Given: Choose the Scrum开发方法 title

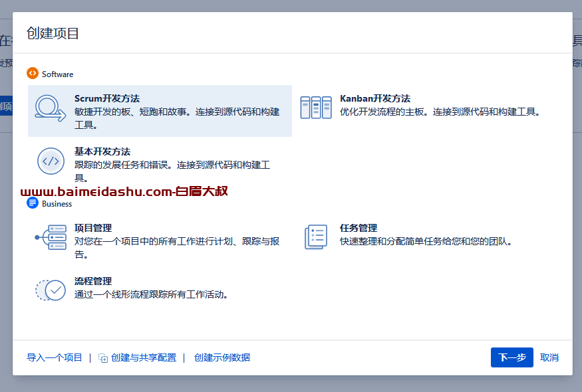Looking at the screenshot, I should coord(107,98).
